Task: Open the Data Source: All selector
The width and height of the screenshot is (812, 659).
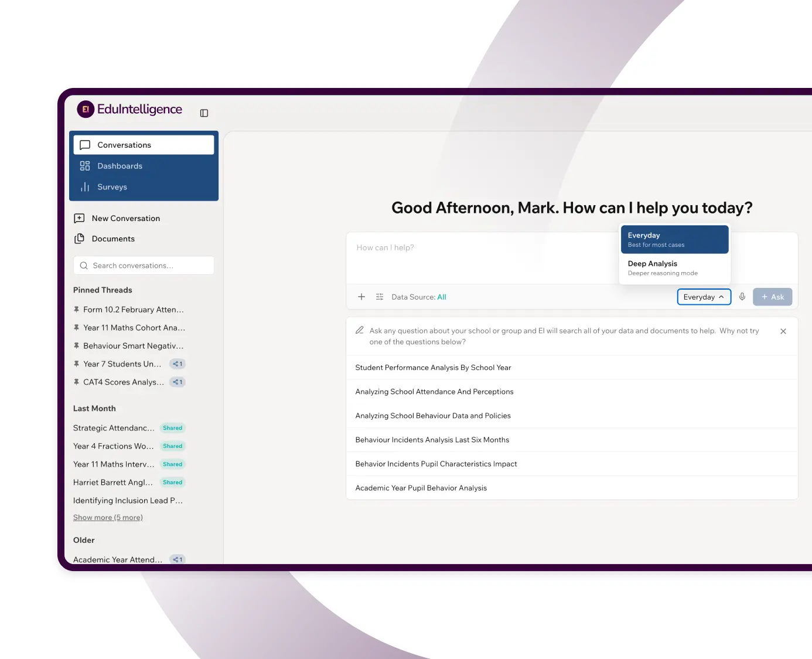Action: pyautogui.click(x=419, y=297)
